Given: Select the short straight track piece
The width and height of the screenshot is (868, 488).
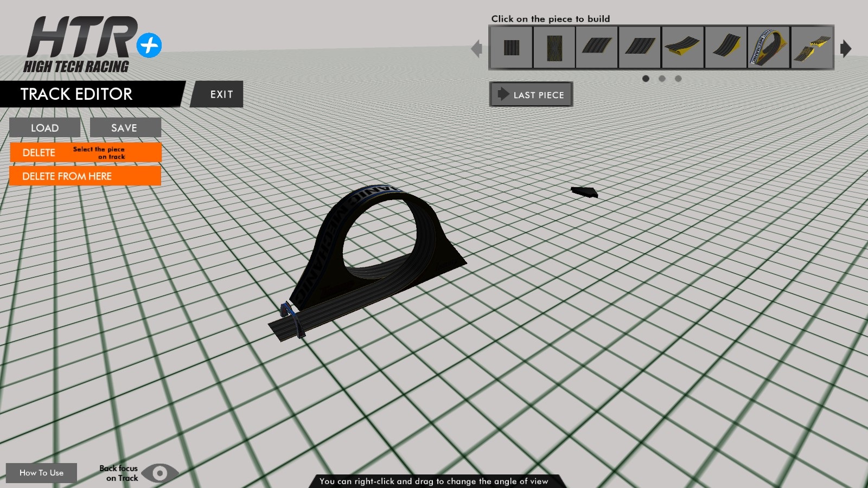Looking at the screenshot, I should coord(511,48).
